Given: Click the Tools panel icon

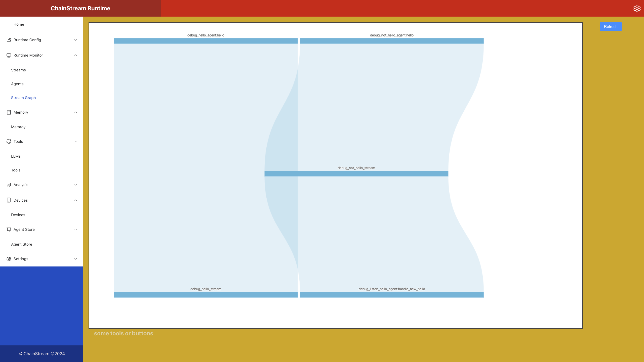Looking at the screenshot, I should (x=8, y=141).
